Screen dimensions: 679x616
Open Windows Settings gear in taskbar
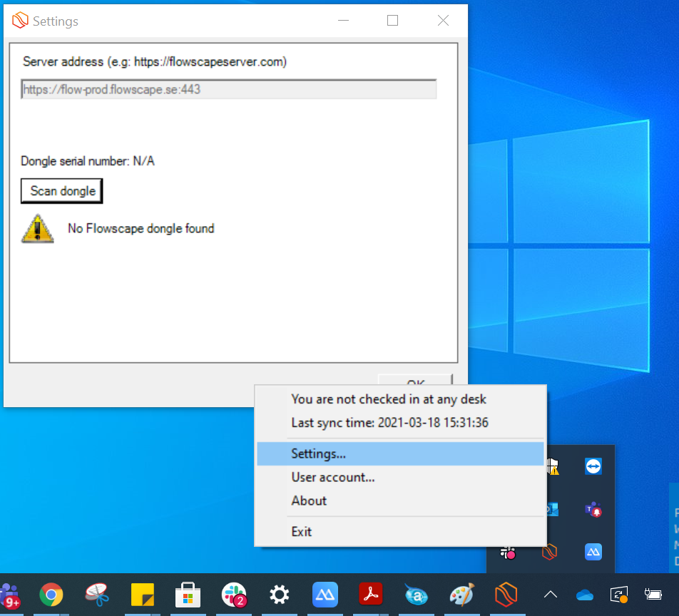pyautogui.click(x=280, y=595)
